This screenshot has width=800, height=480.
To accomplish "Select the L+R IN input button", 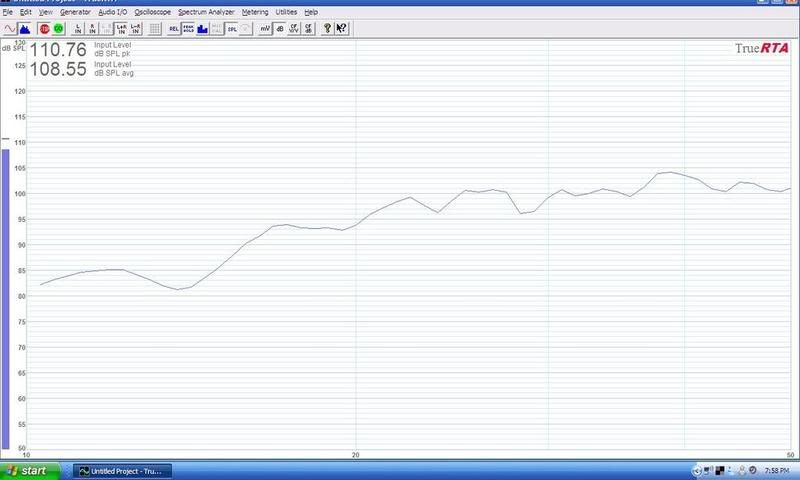I will pos(121,29).
